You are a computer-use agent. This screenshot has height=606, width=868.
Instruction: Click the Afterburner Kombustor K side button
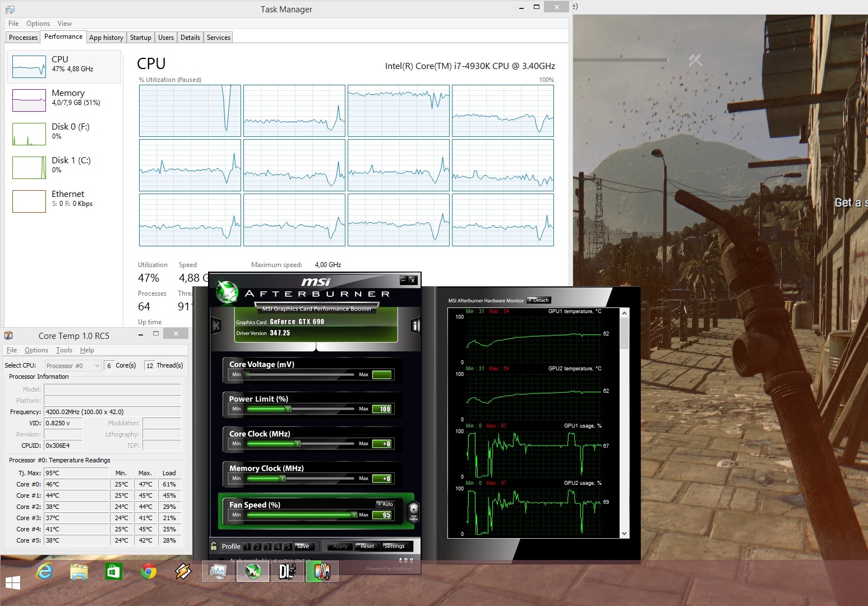216,325
